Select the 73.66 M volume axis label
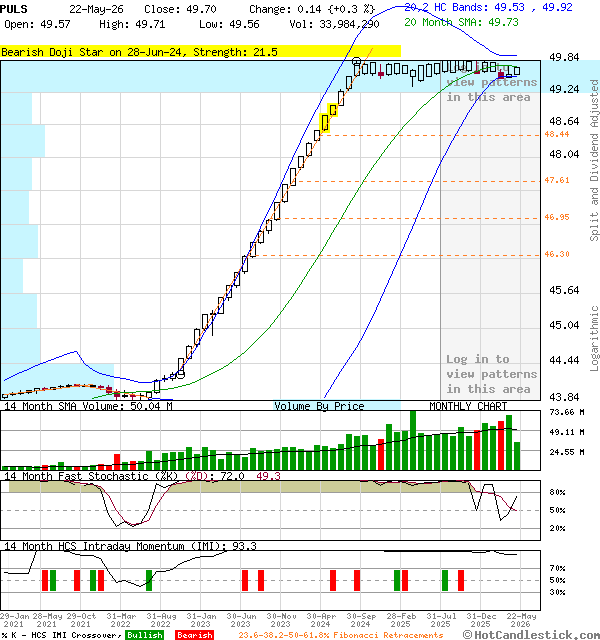Image resolution: width=600 pixels, height=640 pixels. click(x=567, y=412)
